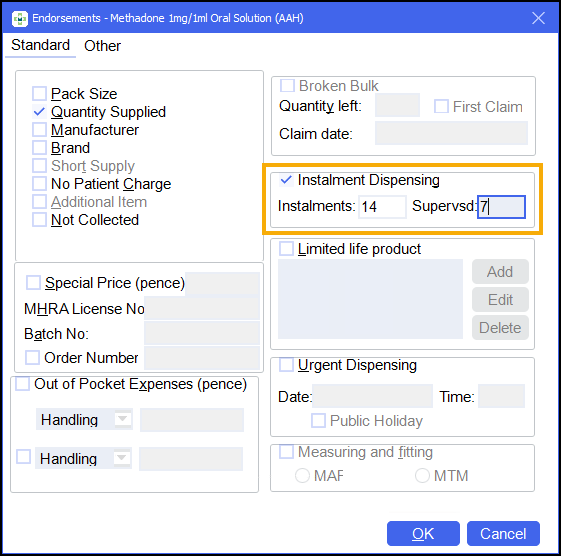Open the first Handling dropdown
This screenshot has width=561, height=556.
point(122,419)
